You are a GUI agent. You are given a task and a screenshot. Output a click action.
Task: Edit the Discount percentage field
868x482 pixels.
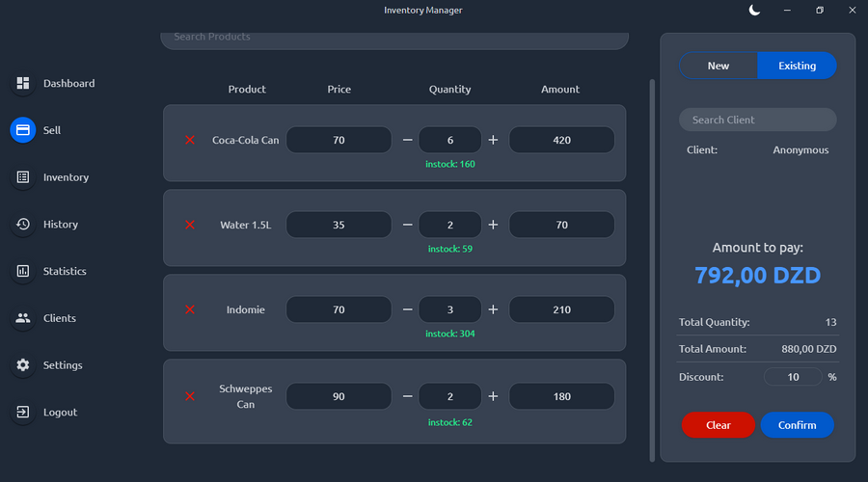coord(794,377)
